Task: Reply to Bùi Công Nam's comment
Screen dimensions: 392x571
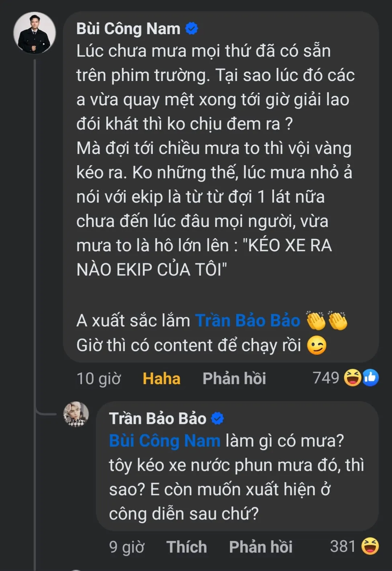Action: click(234, 379)
